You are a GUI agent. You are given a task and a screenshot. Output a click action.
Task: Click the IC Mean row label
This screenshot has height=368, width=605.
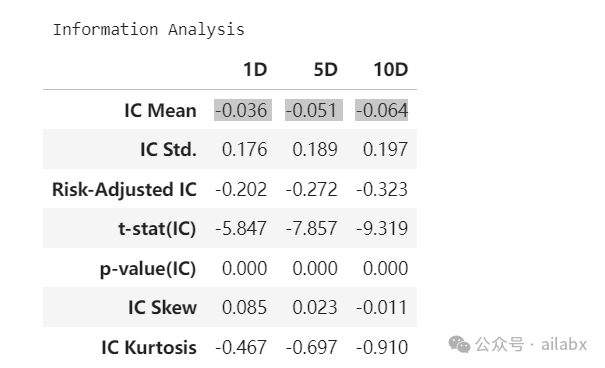pyautogui.click(x=161, y=110)
